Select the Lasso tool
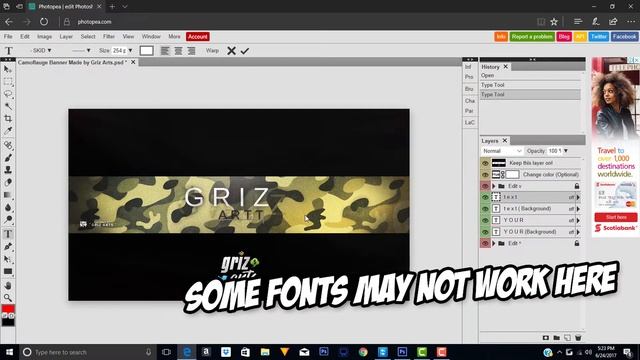The image size is (640, 360). 8,94
